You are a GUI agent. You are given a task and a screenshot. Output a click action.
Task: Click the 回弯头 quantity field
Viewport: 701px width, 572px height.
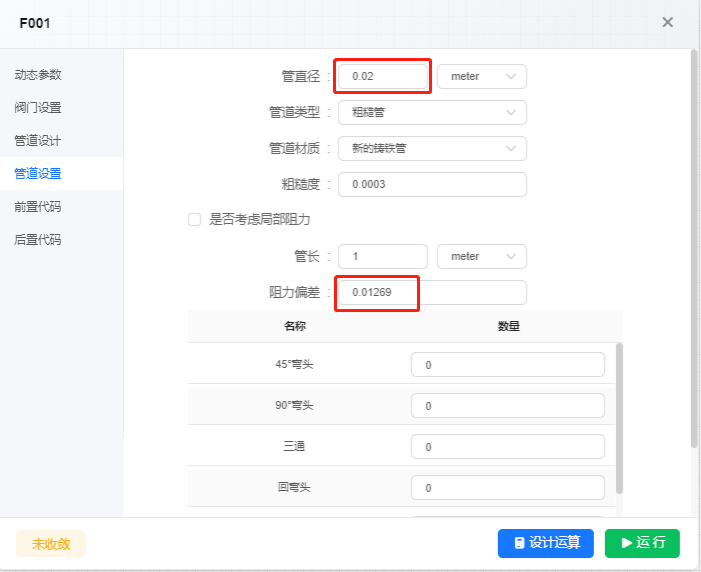(507, 487)
